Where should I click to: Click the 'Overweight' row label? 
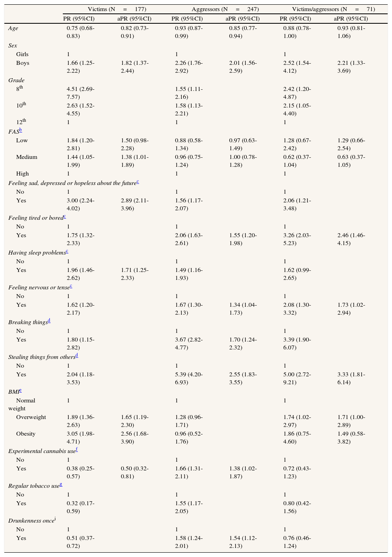31,417
